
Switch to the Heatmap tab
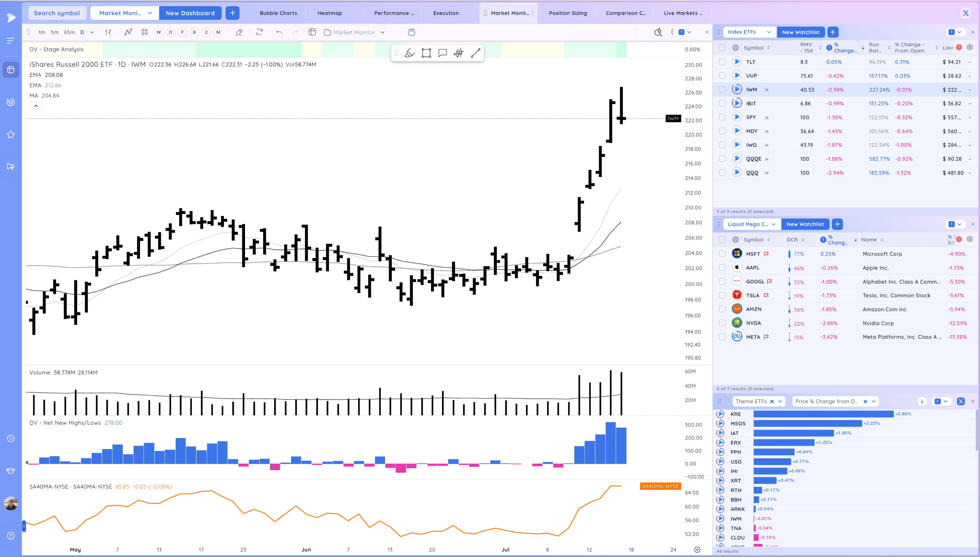point(330,13)
